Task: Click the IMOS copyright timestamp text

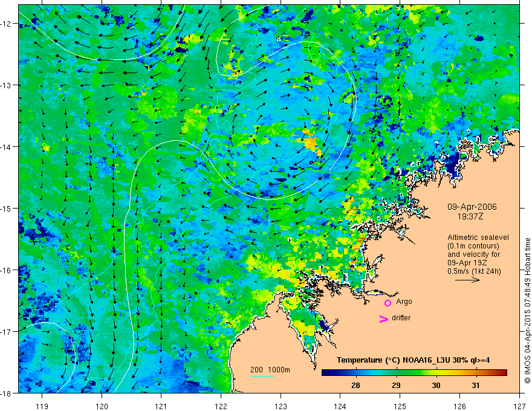Action: (527, 311)
